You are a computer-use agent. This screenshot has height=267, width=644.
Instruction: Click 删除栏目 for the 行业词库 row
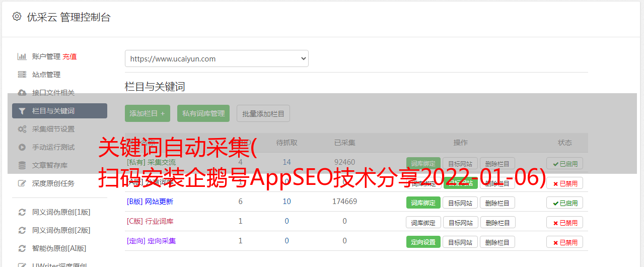click(x=497, y=222)
